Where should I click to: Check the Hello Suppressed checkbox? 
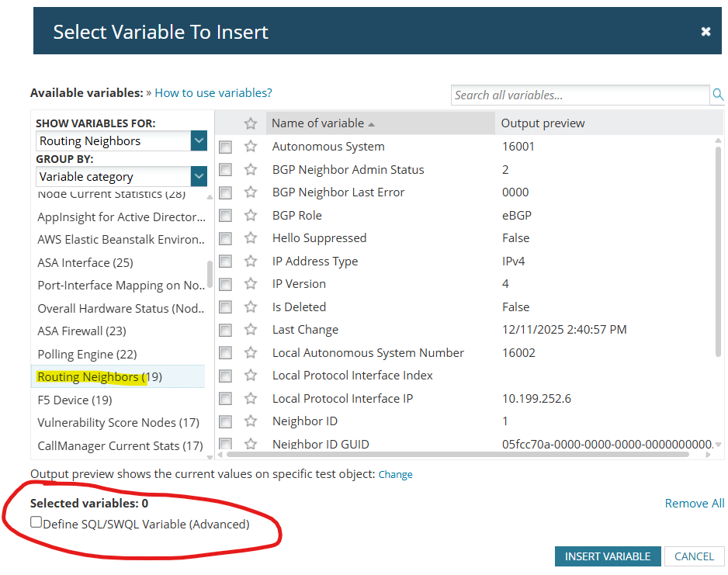[226, 238]
